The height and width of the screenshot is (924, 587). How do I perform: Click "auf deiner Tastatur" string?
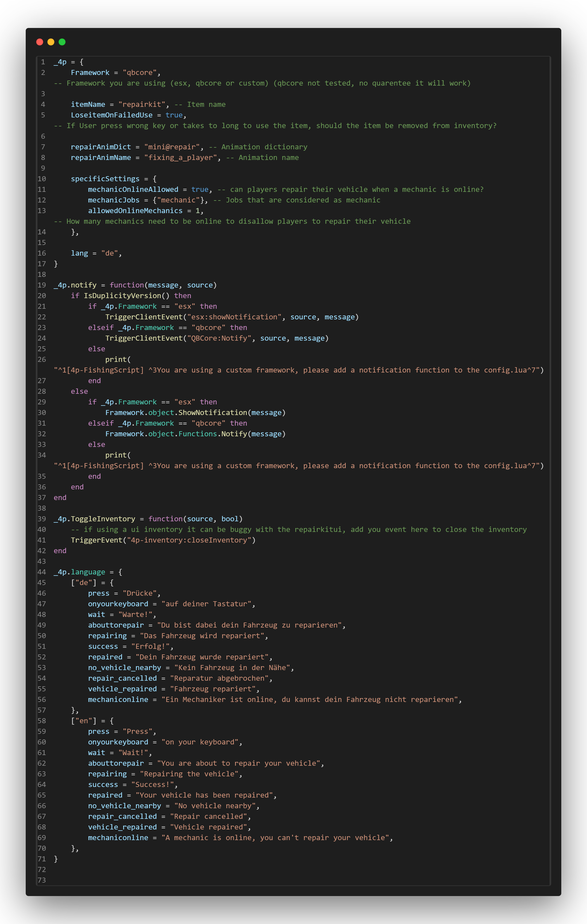coord(206,604)
